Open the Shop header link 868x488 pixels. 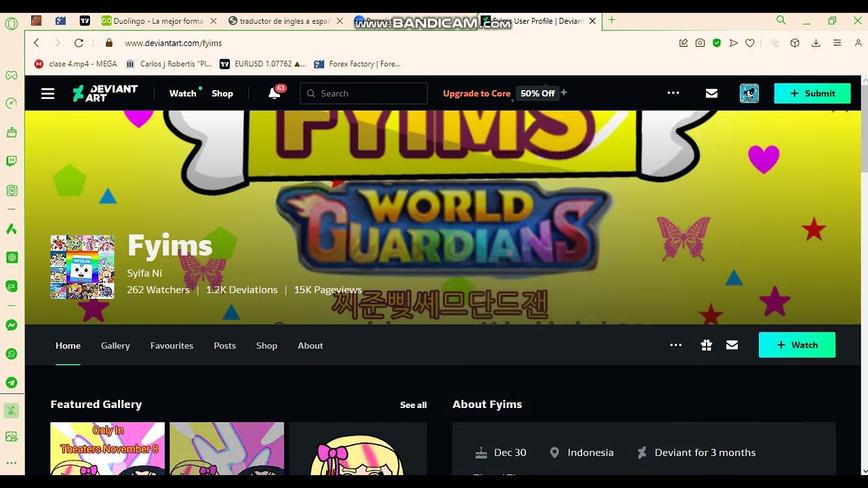222,94
